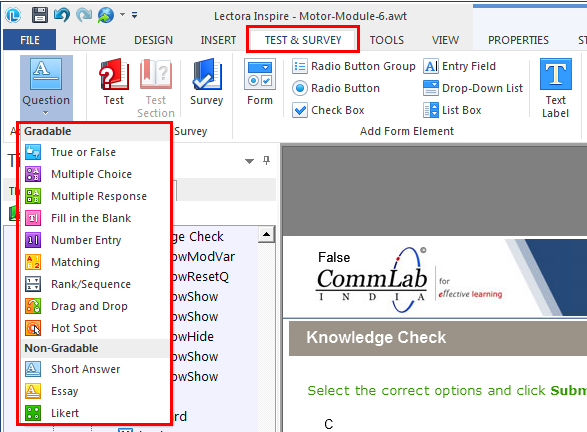Viewport: 587px width, 432px height.
Task: Choose Matching question type
Action: [x=94, y=262]
